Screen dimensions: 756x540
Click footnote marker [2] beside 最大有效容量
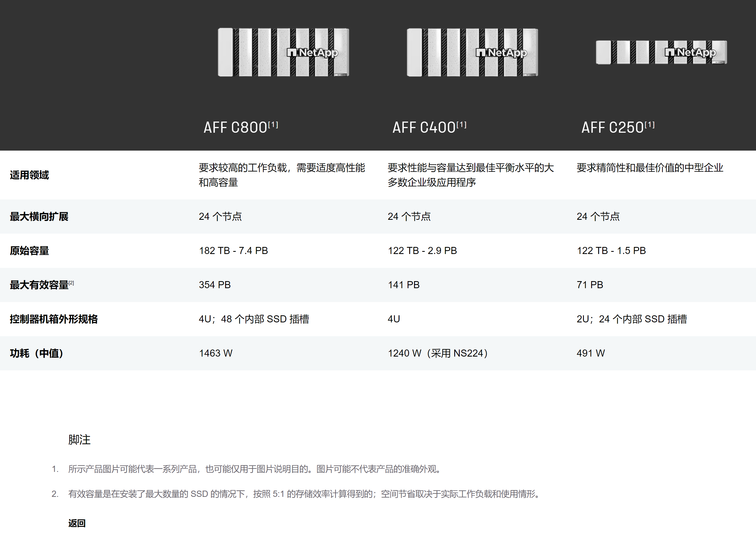tap(71, 283)
